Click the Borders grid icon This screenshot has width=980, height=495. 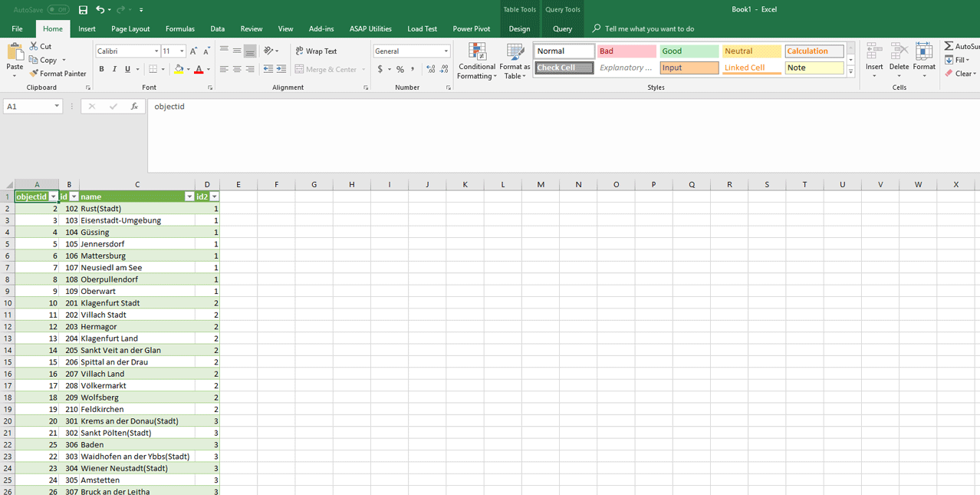point(153,69)
